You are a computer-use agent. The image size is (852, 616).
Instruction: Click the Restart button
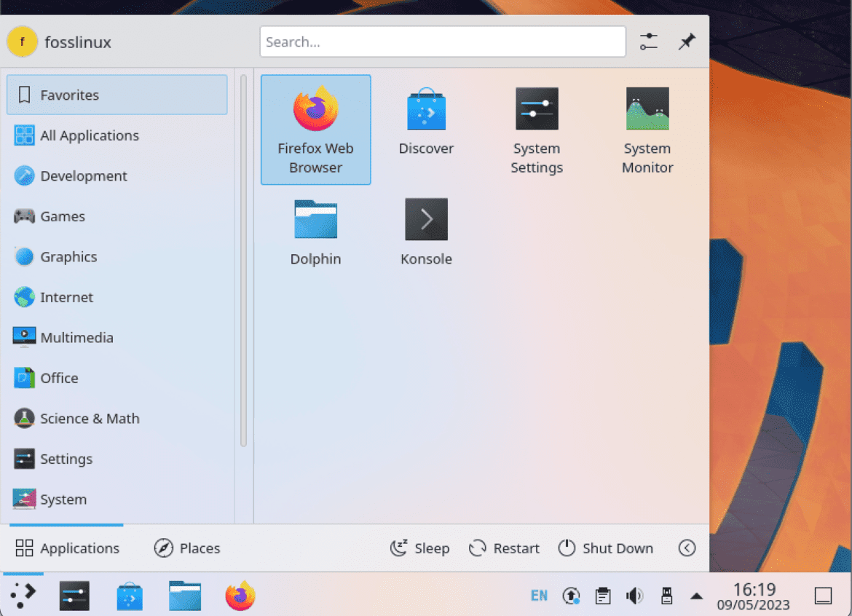click(504, 548)
